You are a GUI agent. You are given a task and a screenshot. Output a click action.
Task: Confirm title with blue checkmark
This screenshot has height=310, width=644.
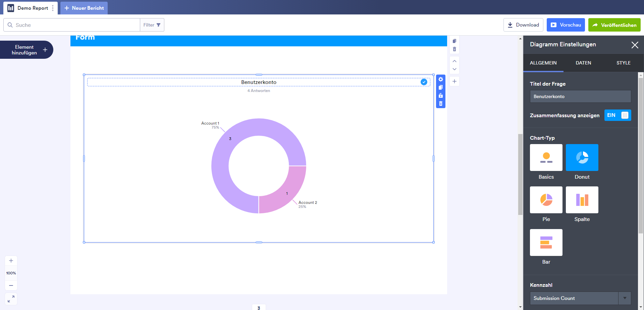[x=424, y=82]
